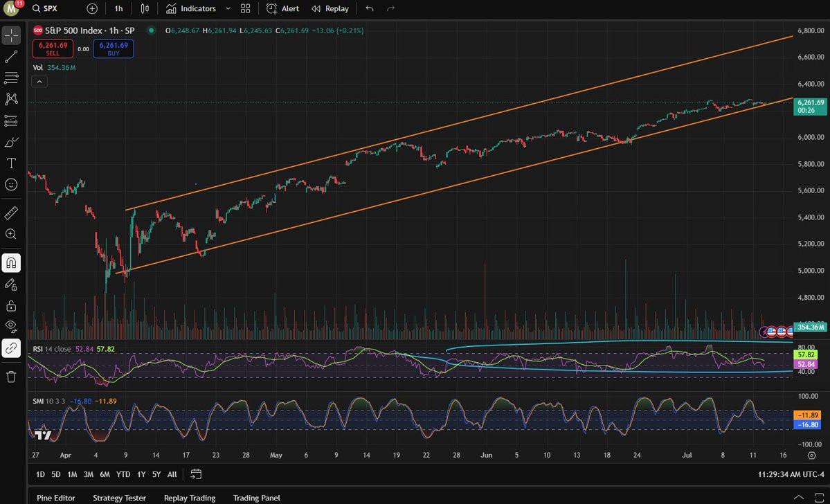Select the SMI 10 3 3 legend
830x504 pixels.
pyautogui.click(x=48, y=402)
